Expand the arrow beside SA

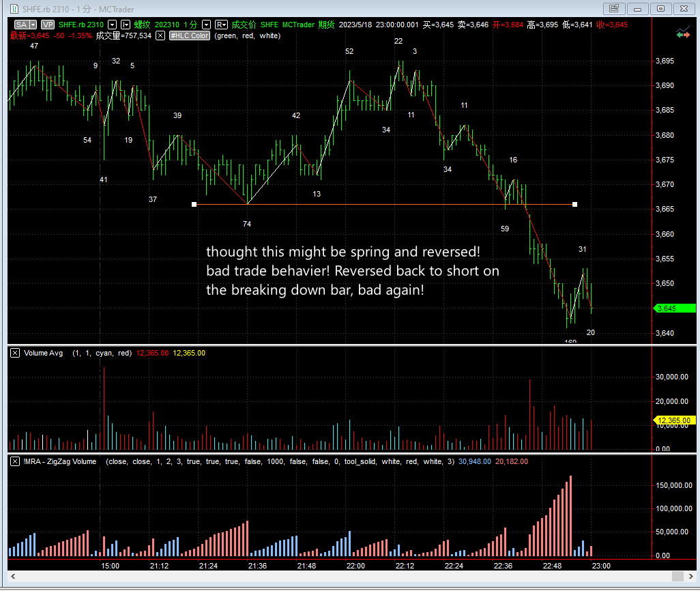click(x=33, y=25)
